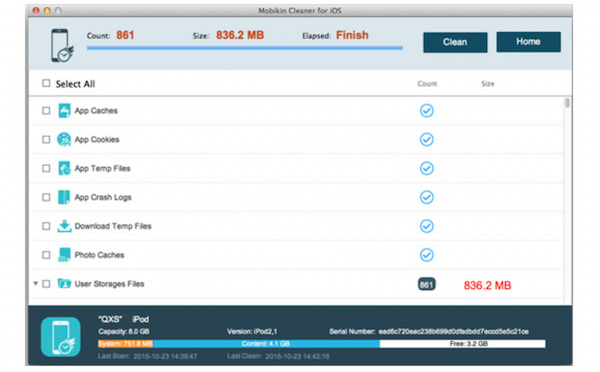600x372 pixels.
Task: Click the Photo Caches icon
Action: pos(64,255)
